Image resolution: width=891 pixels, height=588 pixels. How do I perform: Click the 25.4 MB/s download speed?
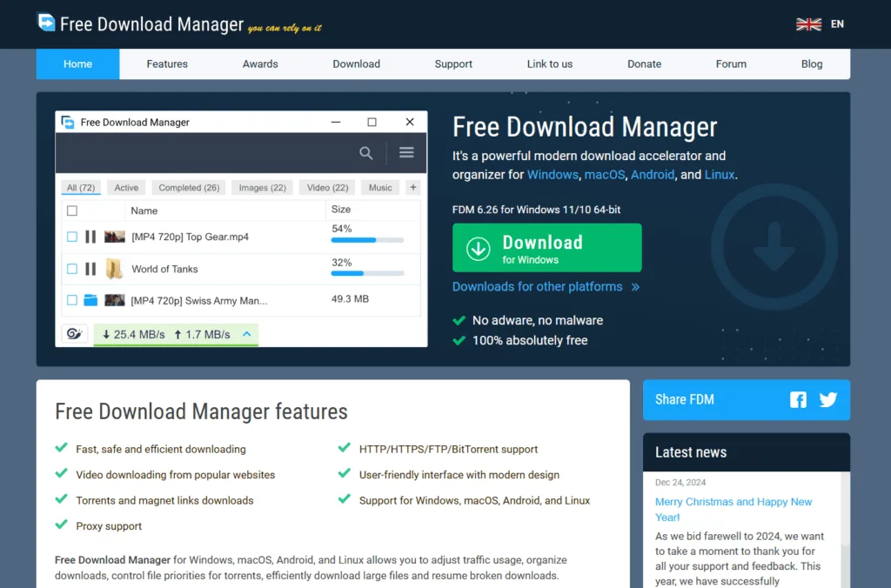133,335
